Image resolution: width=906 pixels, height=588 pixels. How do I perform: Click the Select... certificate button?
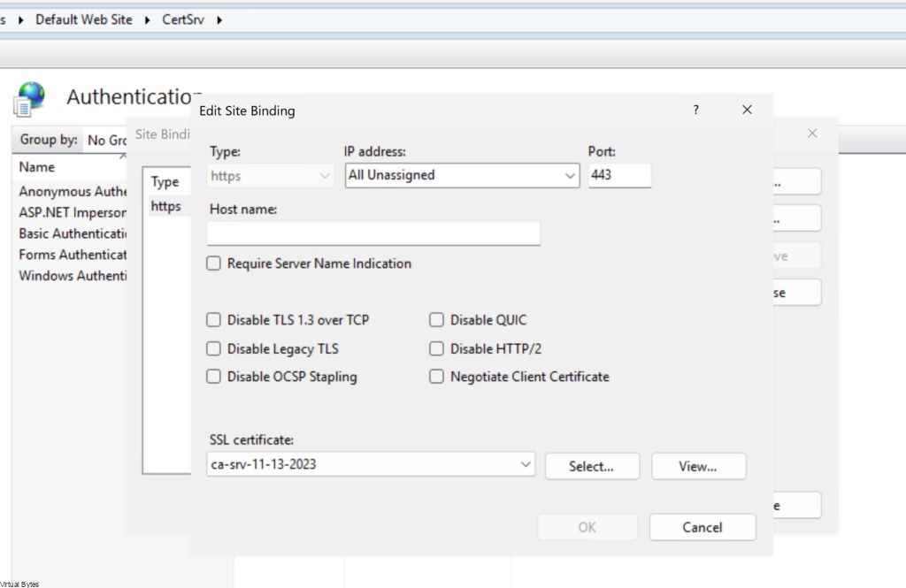tap(592, 466)
